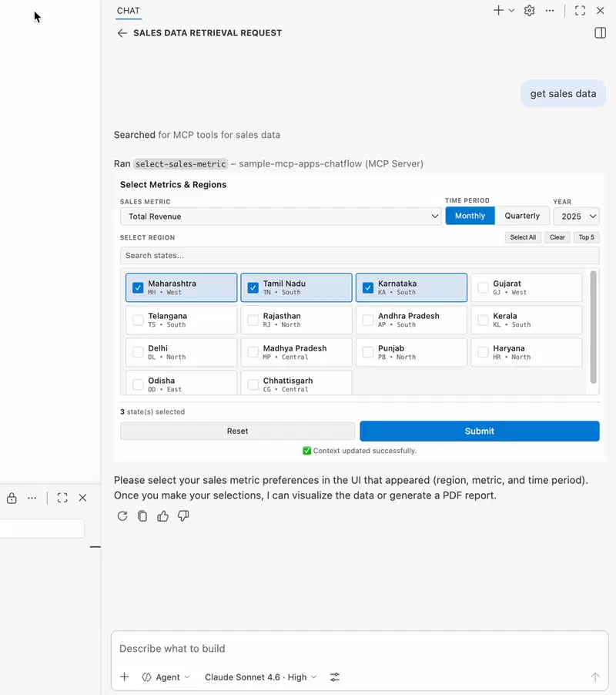Check the Gujarat state checkbox
Screen dimensions: 616x695
point(483,287)
